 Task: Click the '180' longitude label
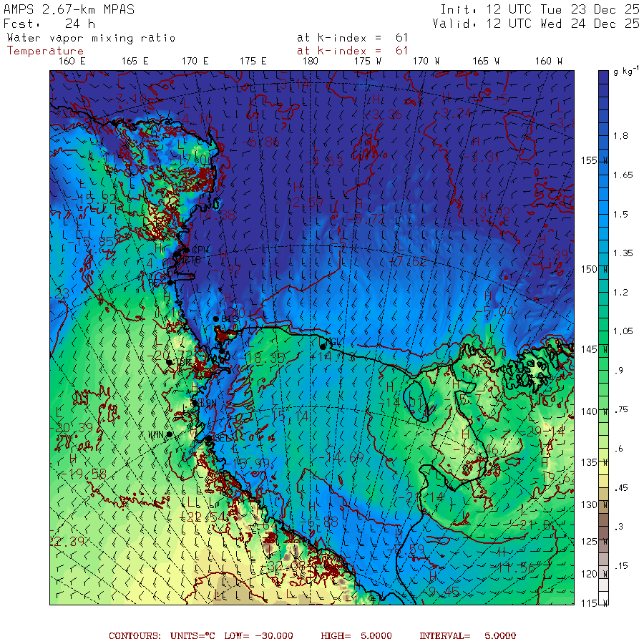[310, 62]
